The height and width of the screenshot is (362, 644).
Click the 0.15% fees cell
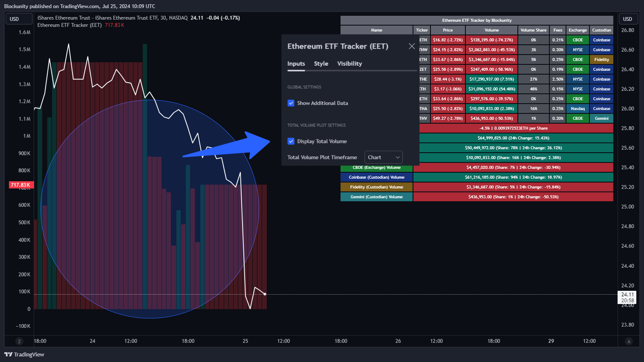pos(558,89)
